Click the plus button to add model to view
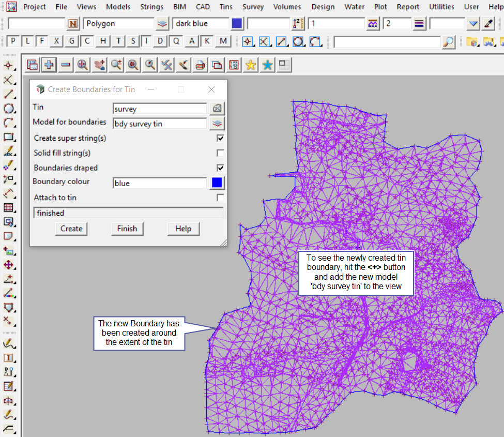Image resolution: width=504 pixels, height=437 pixels. [x=49, y=65]
